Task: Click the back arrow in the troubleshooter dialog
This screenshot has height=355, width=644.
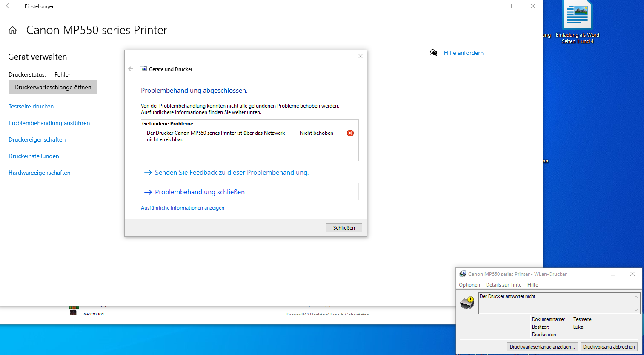Action: (x=131, y=68)
